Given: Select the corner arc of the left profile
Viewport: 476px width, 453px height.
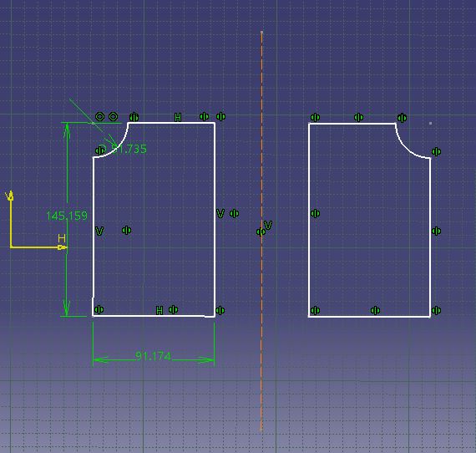Looking at the screenshot, I should 117,146.
